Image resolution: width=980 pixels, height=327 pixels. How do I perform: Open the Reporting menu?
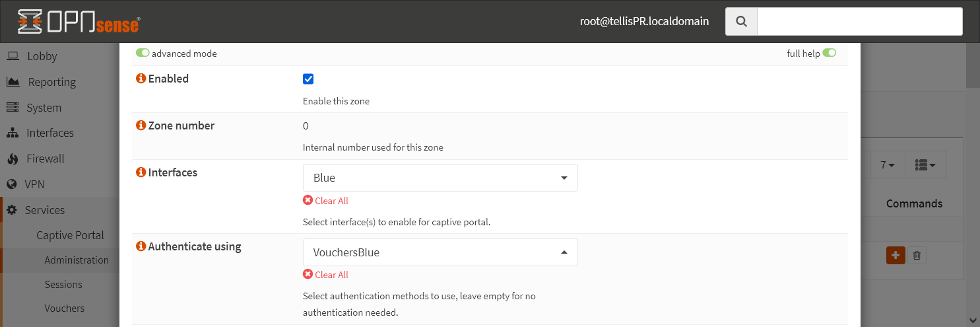point(51,82)
